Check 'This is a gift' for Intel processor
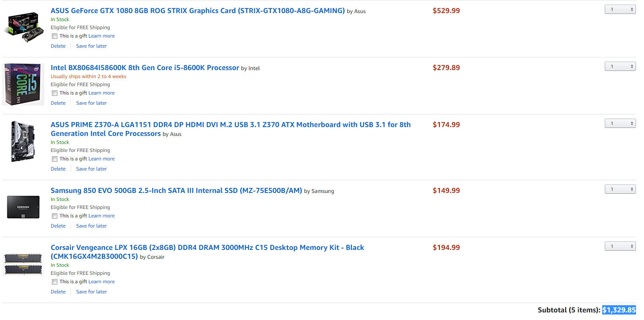The height and width of the screenshot is (320, 644). click(54, 93)
